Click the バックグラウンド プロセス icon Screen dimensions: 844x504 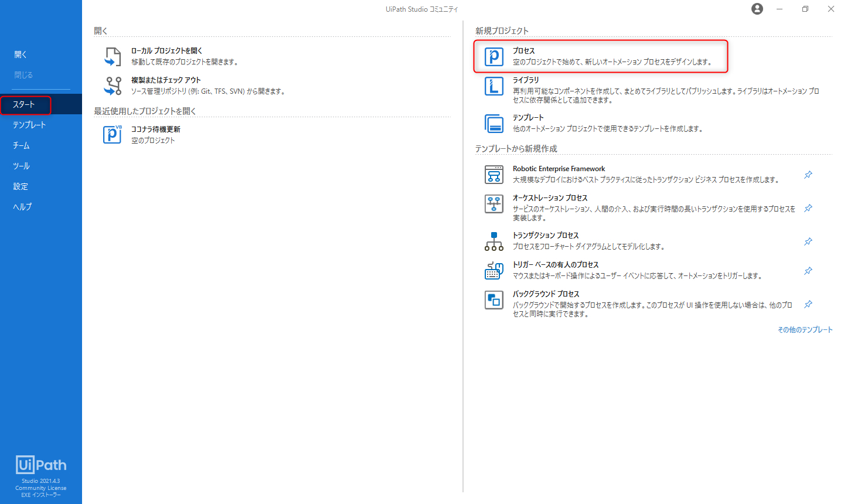[494, 299]
